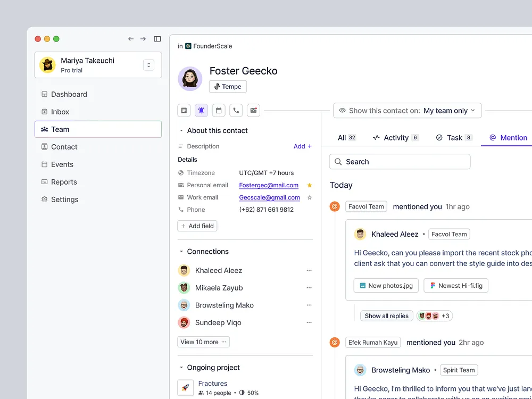This screenshot has width=532, height=399.
Task: Click the Fractures 50% progress indicator
Action: click(248, 393)
